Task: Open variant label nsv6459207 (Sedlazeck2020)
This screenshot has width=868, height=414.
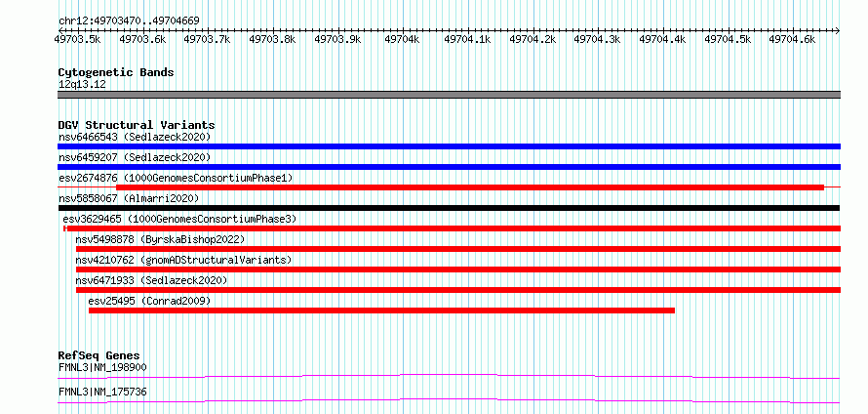Action: point(135,157)
